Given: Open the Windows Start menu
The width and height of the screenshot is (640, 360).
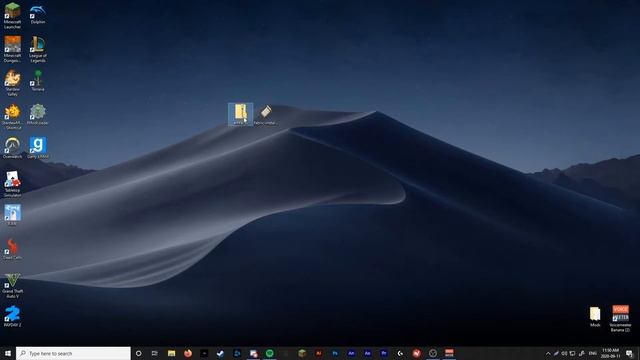Looking at the screenshot, I should 8,353.
